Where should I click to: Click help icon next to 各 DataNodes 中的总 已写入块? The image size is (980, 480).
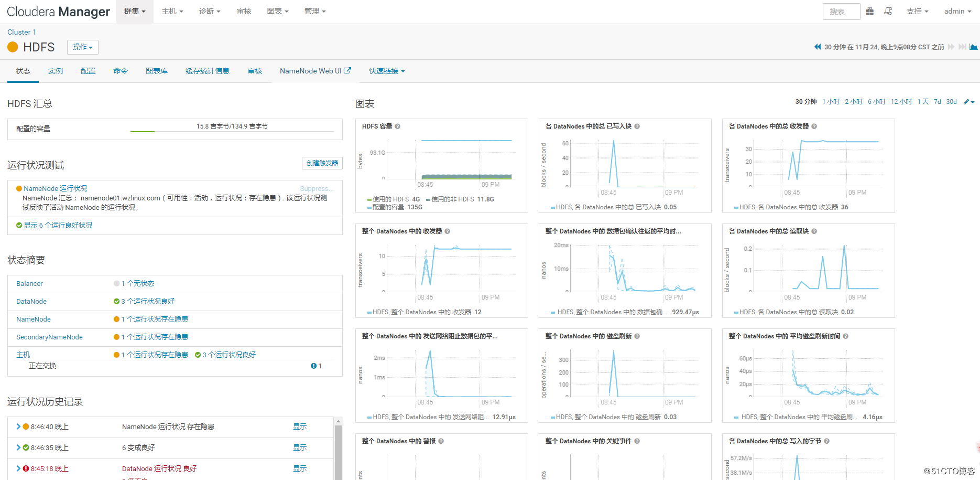pyautogui.click(x=637, y=126)
